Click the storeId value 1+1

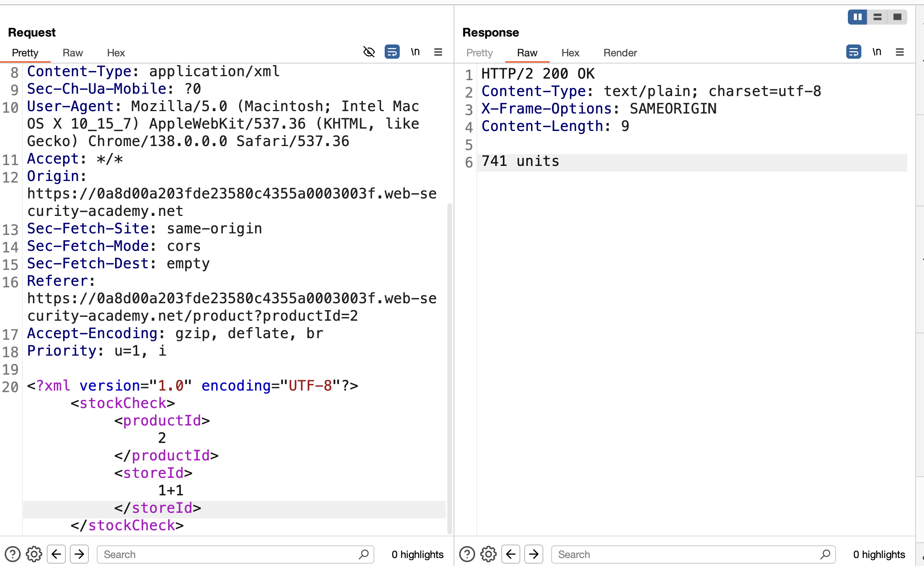pyautogui.click(x=171, y=491)
